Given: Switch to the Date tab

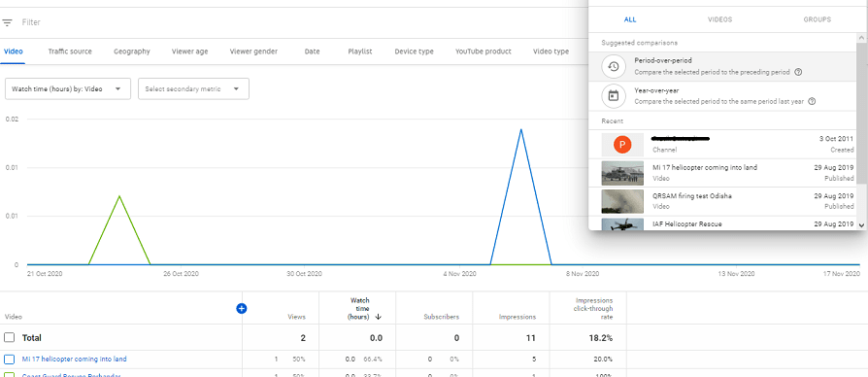Looking at the screenshot, I should click(313, 51).
